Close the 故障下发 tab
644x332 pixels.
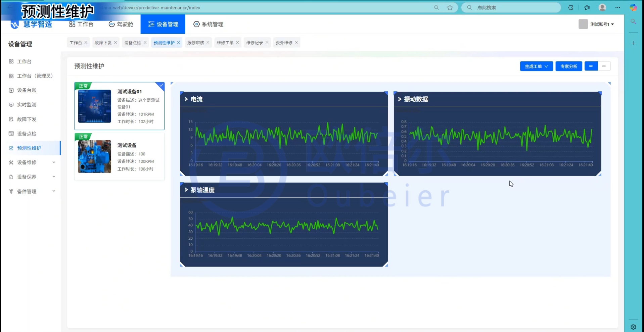115,43
